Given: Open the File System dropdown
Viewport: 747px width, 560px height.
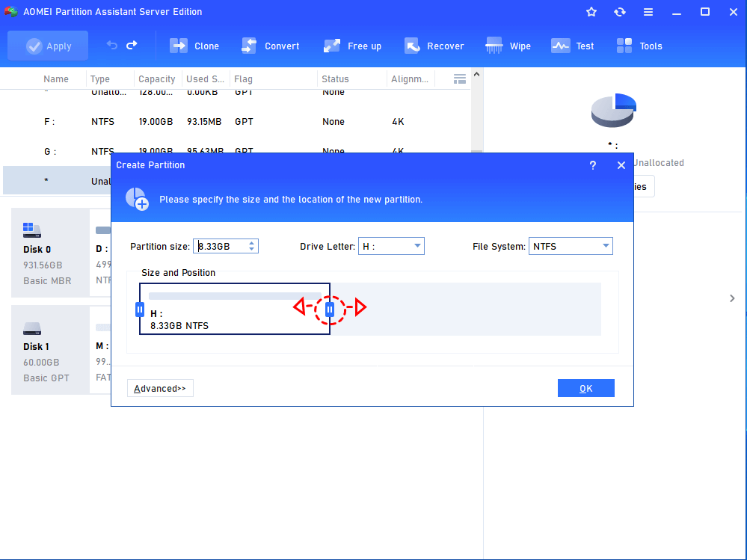Looking at the screenshot, I should point(571,246).
